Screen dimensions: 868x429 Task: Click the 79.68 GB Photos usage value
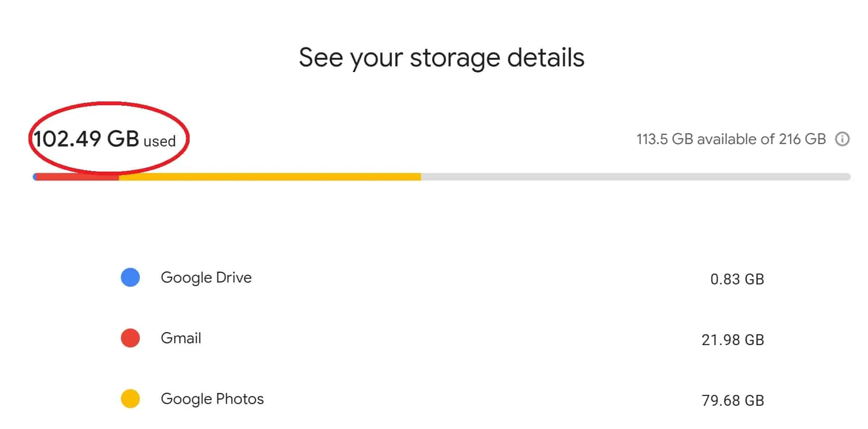click(x=732, y=401)
